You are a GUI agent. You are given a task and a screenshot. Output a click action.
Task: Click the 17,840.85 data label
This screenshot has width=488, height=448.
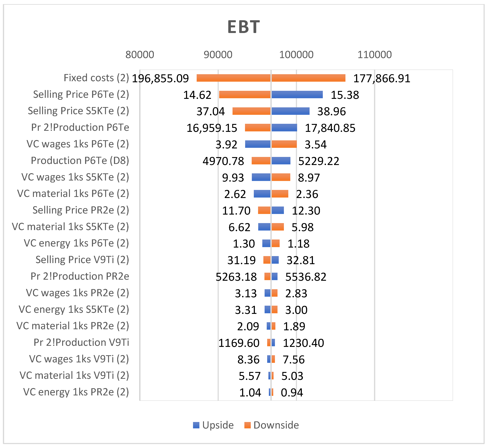[330, 128]
